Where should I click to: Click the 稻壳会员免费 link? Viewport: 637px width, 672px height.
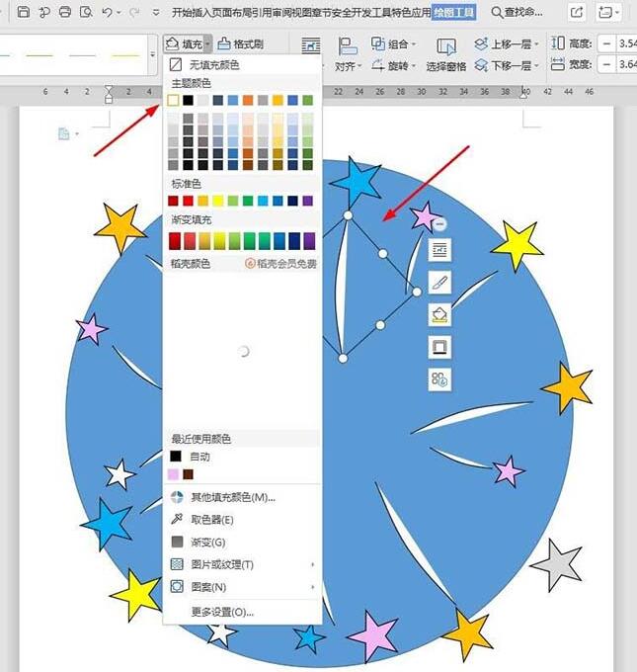click(x=281, y=263)
